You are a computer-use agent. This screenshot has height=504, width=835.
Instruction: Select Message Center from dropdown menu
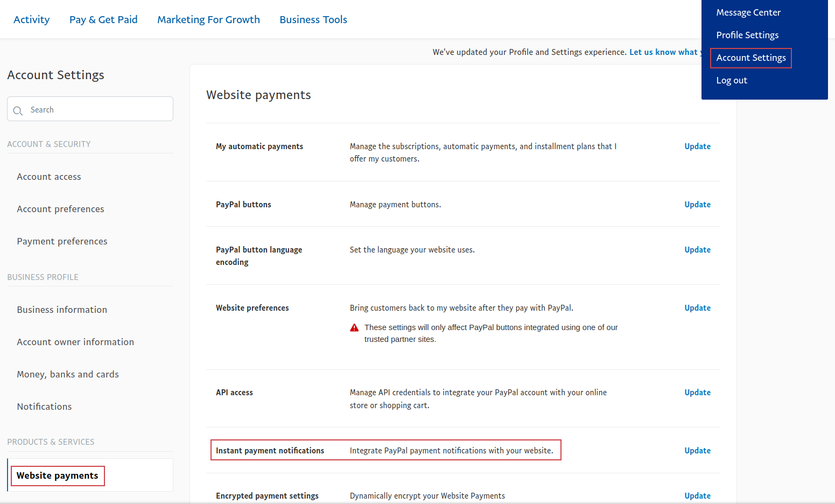(x=748, y=12)
